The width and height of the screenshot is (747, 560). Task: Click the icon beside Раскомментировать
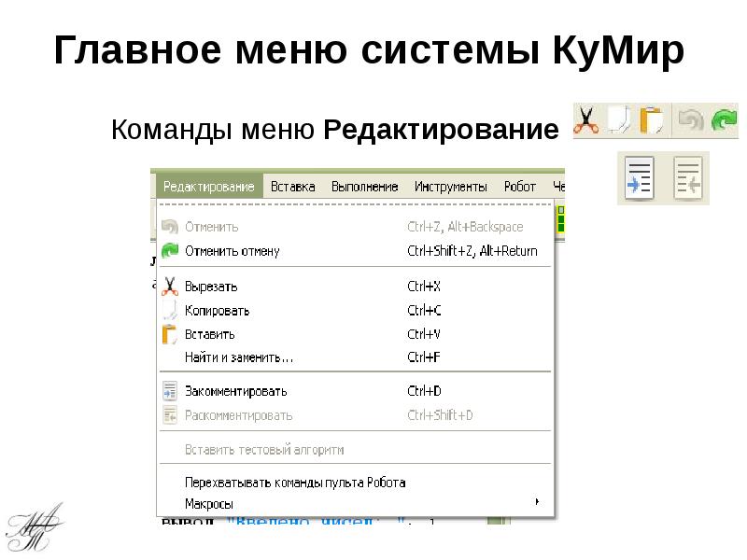tap(170, 414)
